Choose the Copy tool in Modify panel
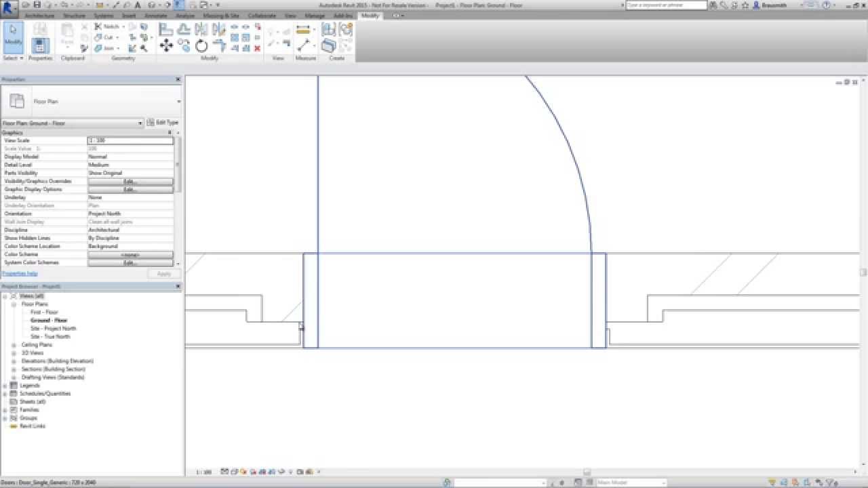 [184, 46]
